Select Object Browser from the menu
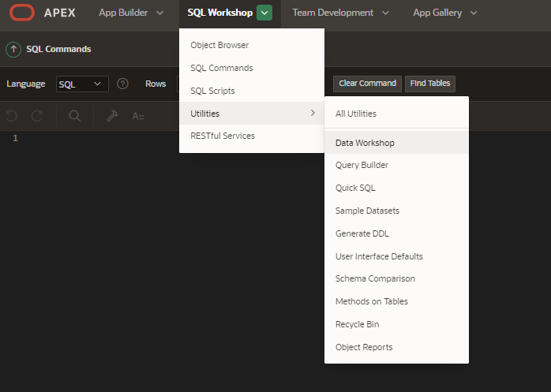Viewport: 551px width, 392px height. (252, 45)
